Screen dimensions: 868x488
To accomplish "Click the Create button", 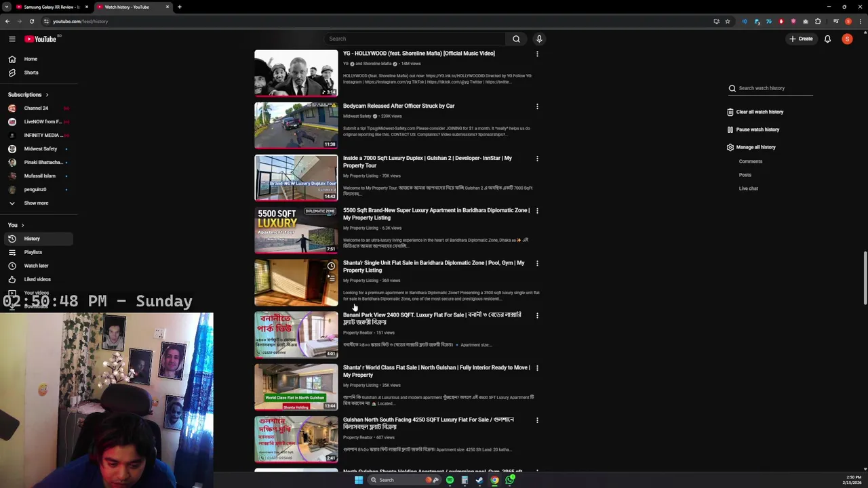I will pyautogui.click(x=801, y=39).
